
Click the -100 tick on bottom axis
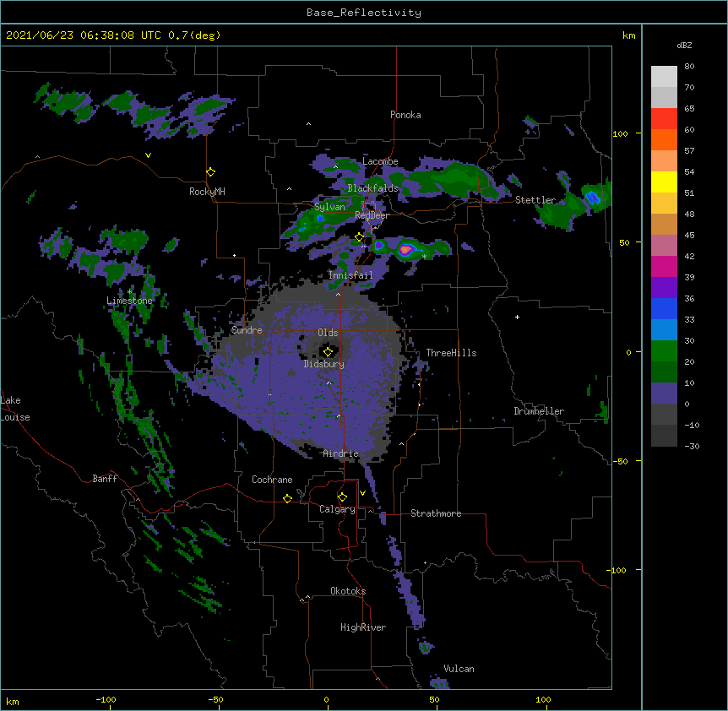106,699
